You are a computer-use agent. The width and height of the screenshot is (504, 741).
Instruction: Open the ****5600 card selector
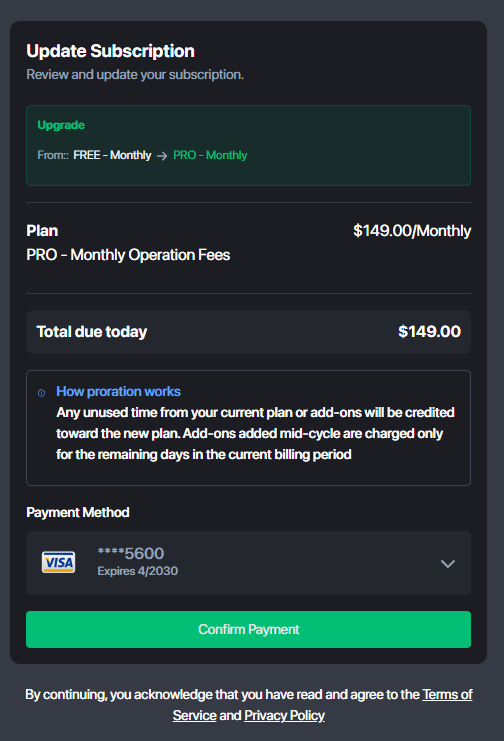click(248, 563)
